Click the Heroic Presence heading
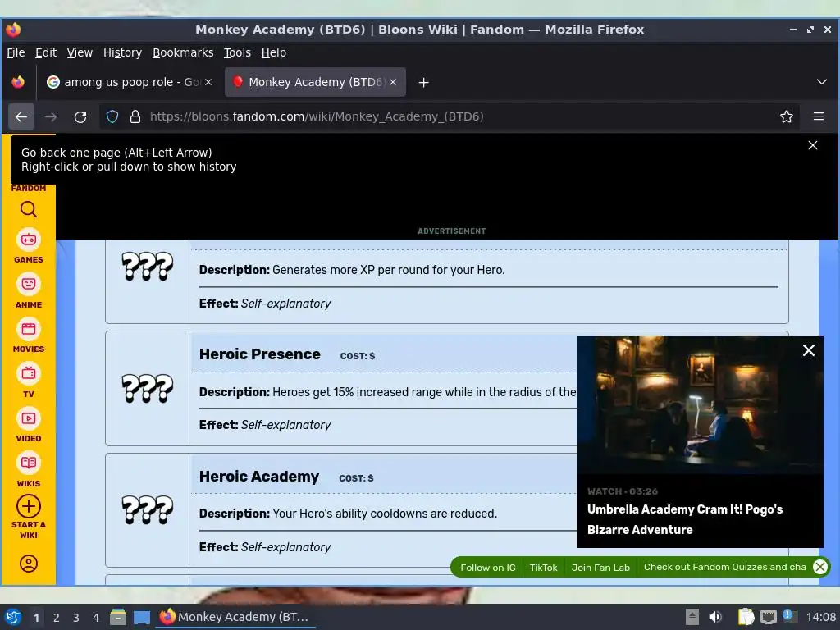840x630 pixels. 260,354
